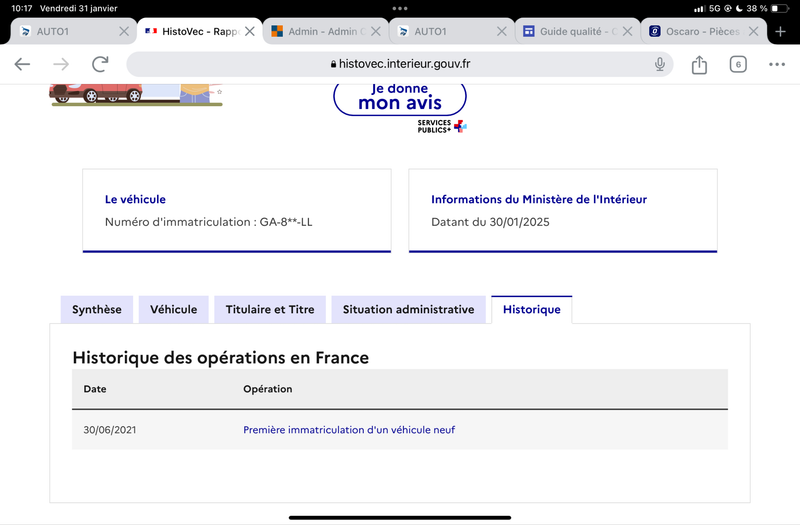Open the Véhicule tab
Screen dimensions: 800x525
pyautogui.click(x=173, y=310)
